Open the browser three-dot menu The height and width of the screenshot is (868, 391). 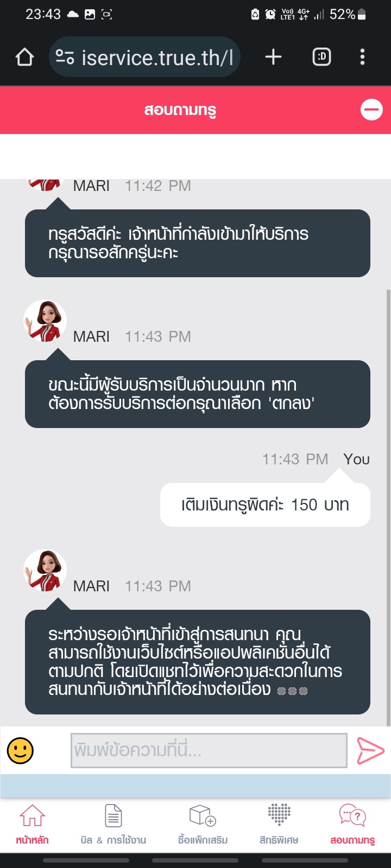click(362, 57)
